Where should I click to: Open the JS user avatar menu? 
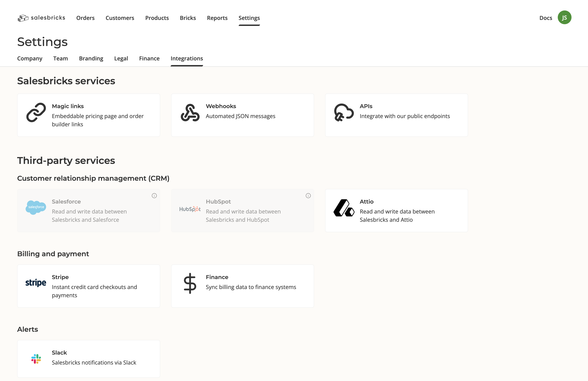(564, 18)
